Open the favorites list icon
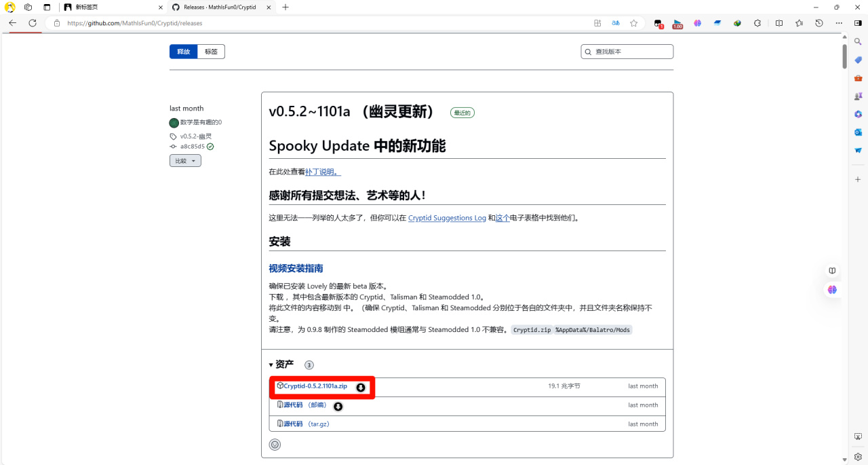Screen dimensions: 868x465 (800, 22)
